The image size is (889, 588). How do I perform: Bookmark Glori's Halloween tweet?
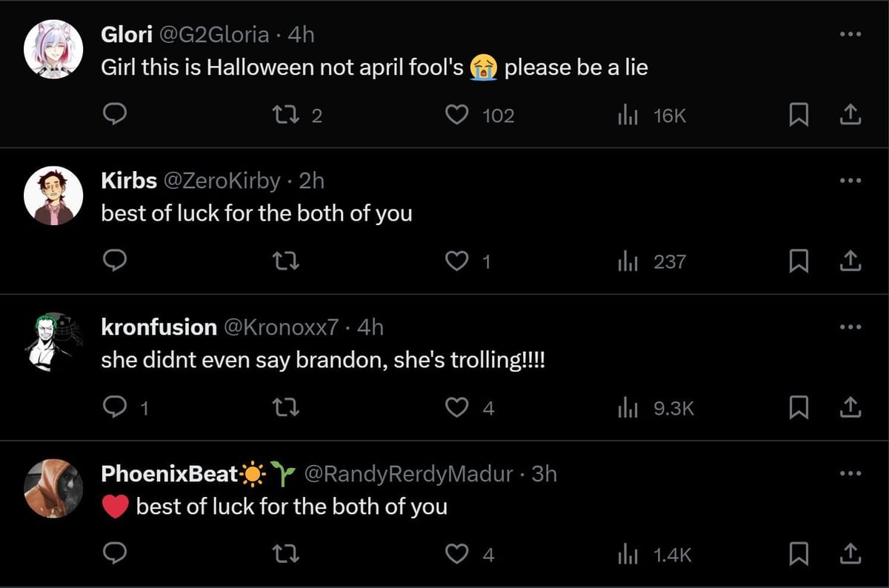[797, 115]
